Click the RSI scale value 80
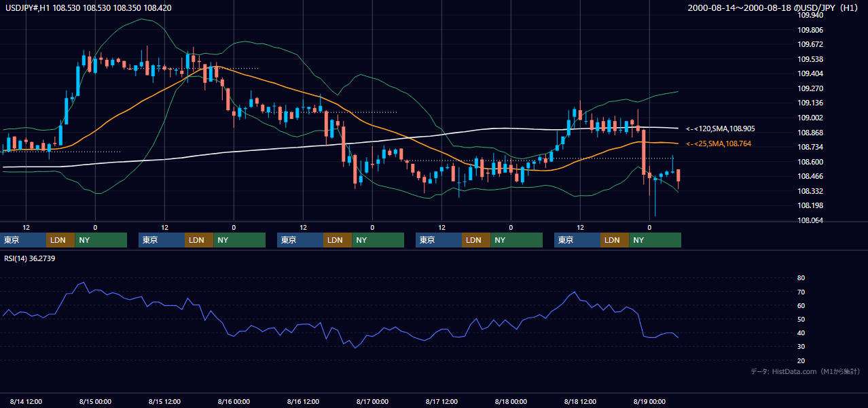This screenshot has height=408, width=868. tap(801, 278)
